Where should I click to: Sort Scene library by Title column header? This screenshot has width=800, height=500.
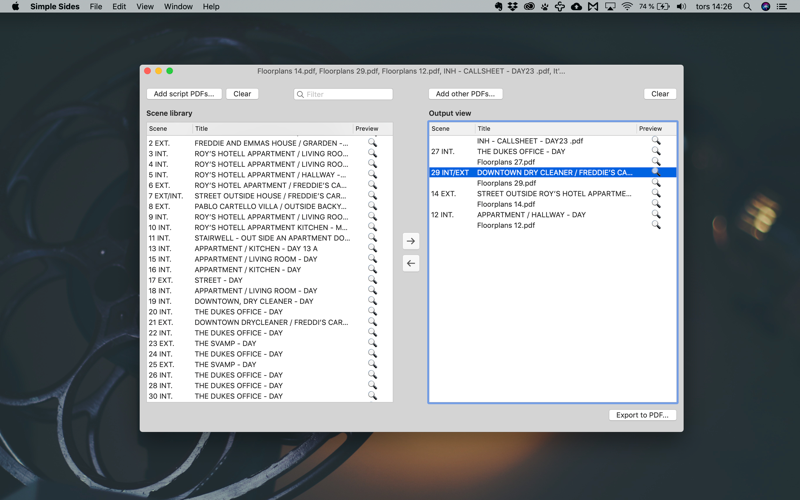[272, 129]
